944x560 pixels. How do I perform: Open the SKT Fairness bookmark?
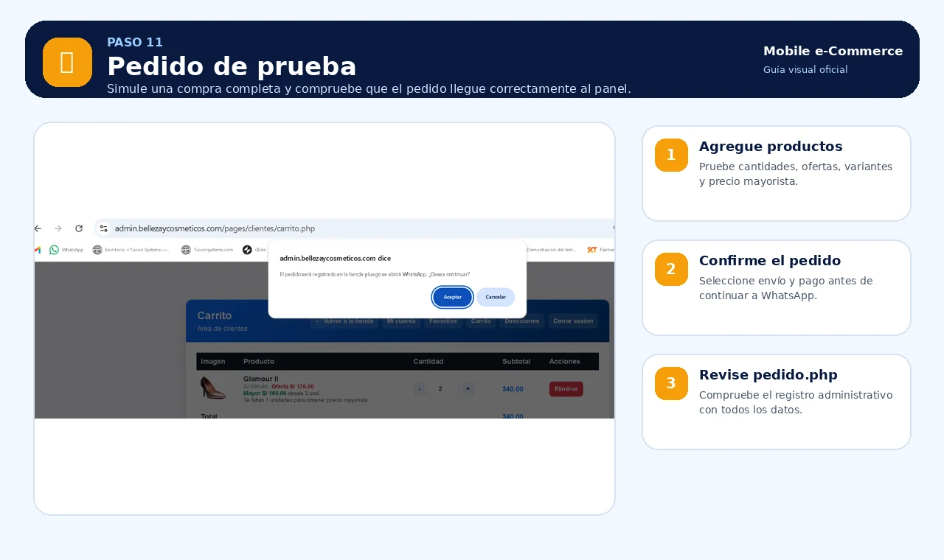[600, 250]
